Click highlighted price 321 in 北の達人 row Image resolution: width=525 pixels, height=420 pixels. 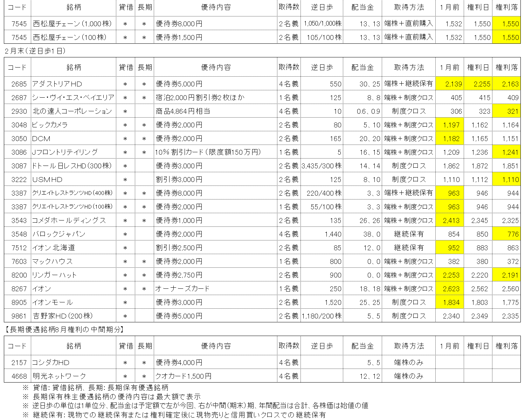506,111
